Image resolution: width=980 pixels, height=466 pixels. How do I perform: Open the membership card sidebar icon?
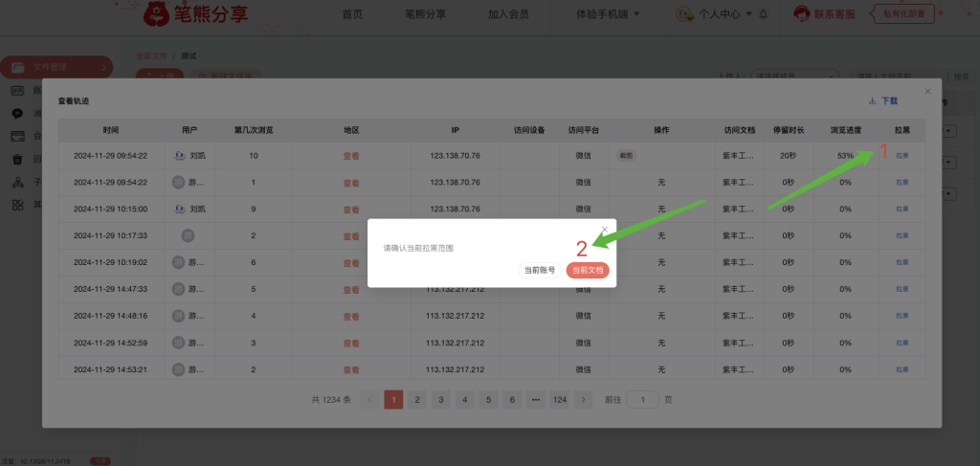click(x=18, y=136)
